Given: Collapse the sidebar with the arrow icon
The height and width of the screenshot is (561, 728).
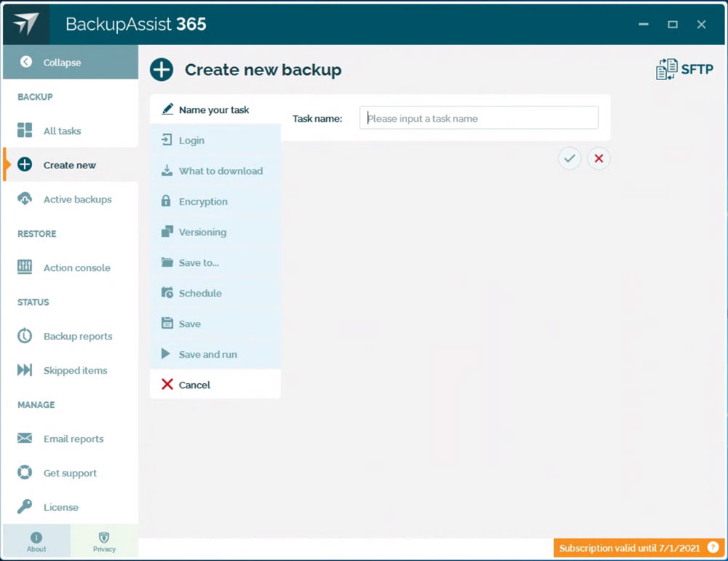Looking at the screenshot, I should pos(26,62).
